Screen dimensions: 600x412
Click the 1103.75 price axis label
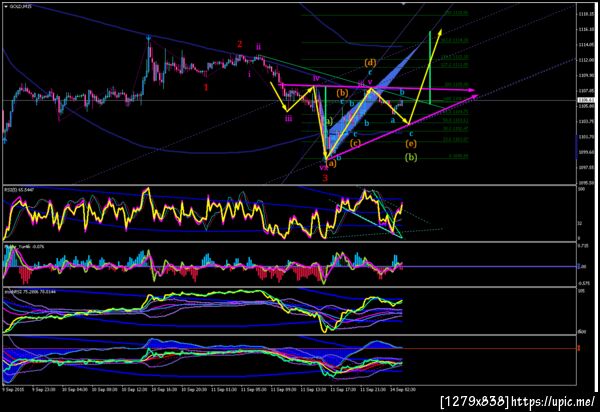point(587,122)
